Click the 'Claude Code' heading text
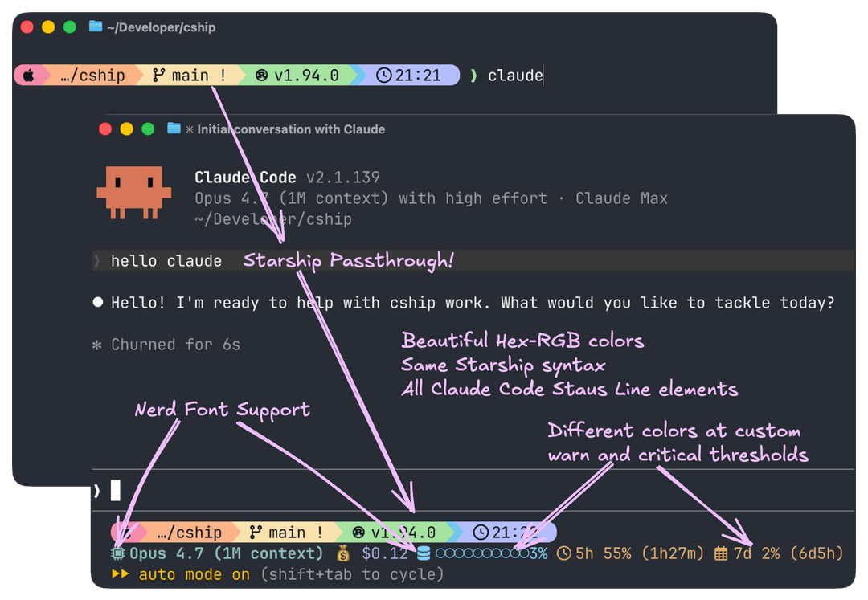The image size is (868, 600). point(245,177)
